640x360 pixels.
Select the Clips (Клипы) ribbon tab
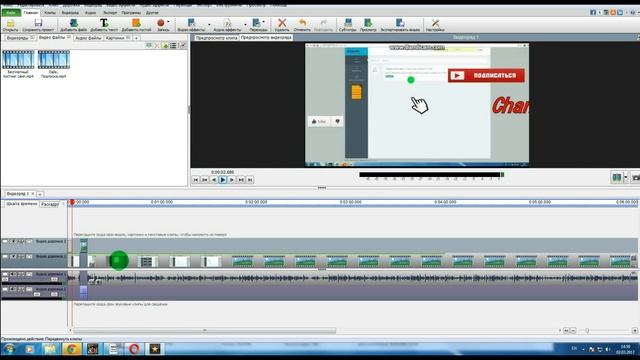point(50,13)
